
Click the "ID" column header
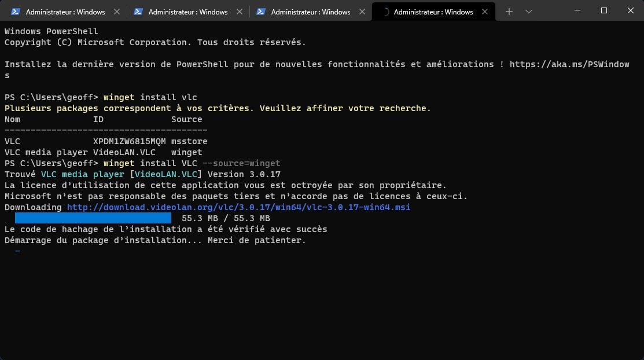click(98, 119)
